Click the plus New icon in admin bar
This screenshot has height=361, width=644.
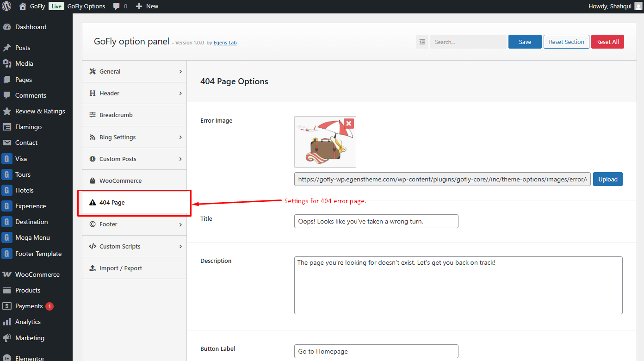tap(139, 6)
